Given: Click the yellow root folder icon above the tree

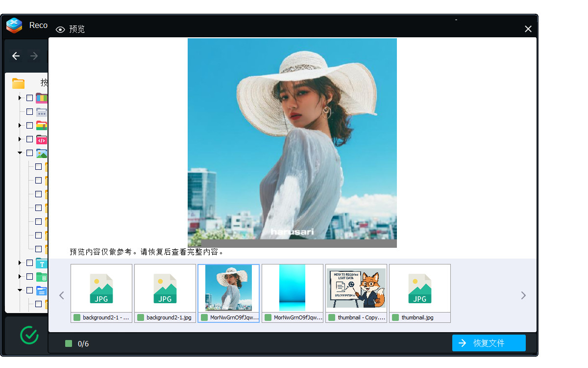Looking at the screenshot, I should [19, 83].
